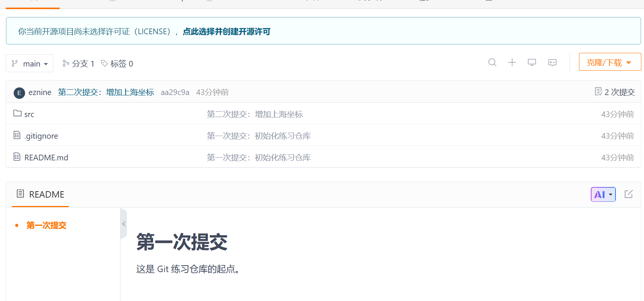Open latest commit 第二次提交：增加上海坐标 in header
Viewport: 644px width, 301px height.
[106, 92]
